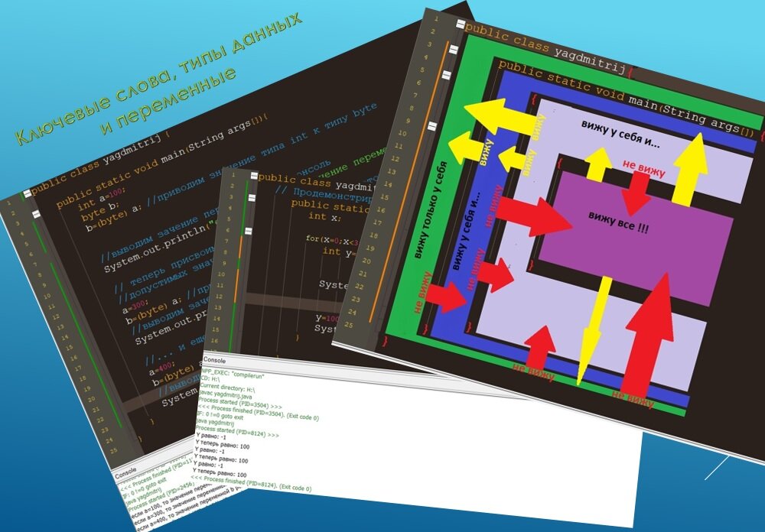This screenshot has width=765, height=532.
Task: Collapse fold marker at line 2 in left editor
Action: (36, 214)
